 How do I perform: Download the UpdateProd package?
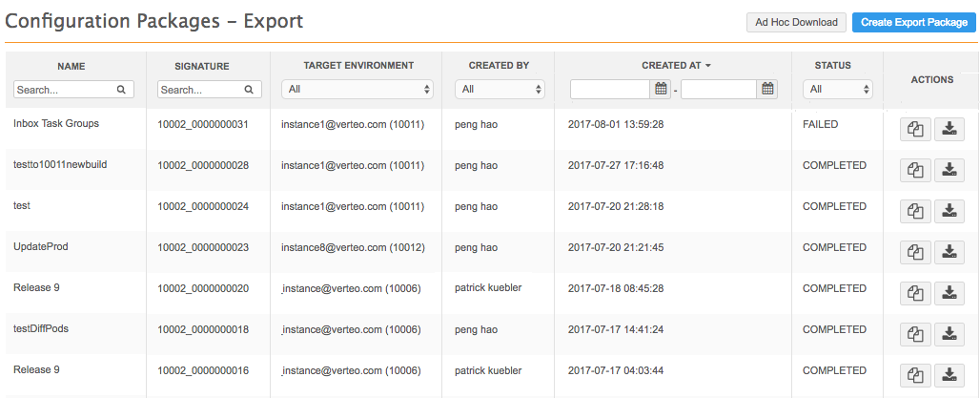(948, 252)
